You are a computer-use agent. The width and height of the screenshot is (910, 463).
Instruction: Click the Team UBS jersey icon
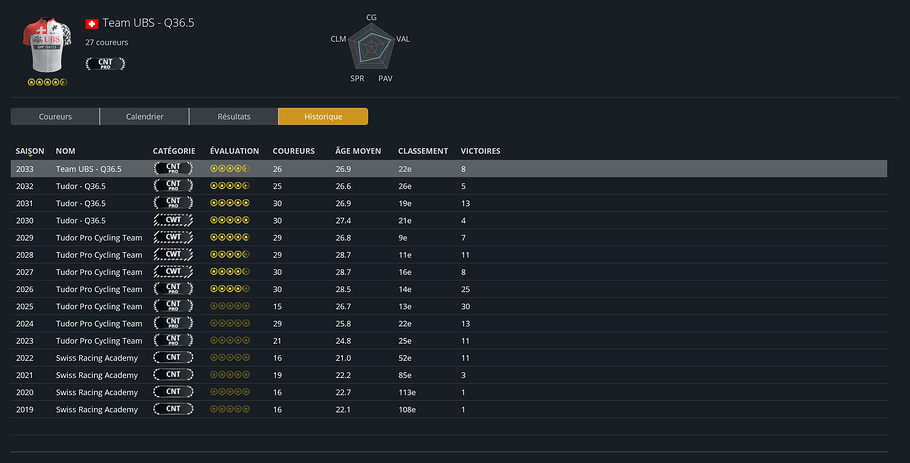[47, 45]
